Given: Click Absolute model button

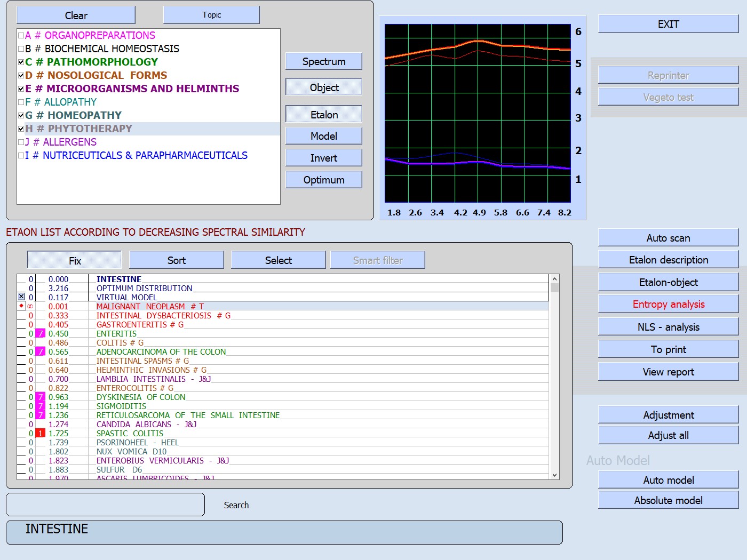Looking at the screenshot, I should (x=668, y=500).
